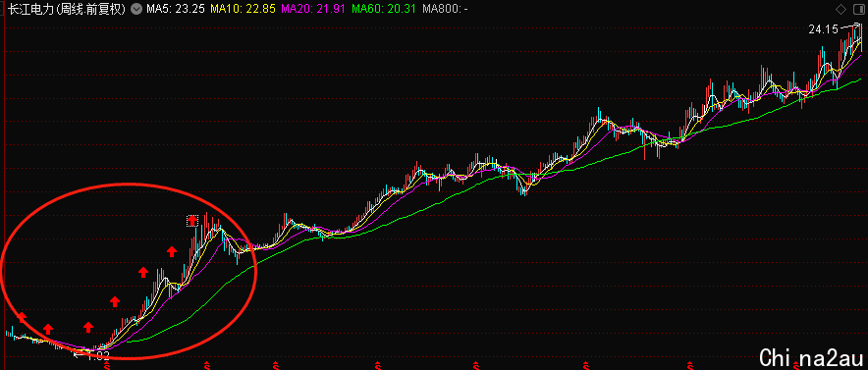
Task: Click the leftmost red arrow annotation
Action: (21, 317)
